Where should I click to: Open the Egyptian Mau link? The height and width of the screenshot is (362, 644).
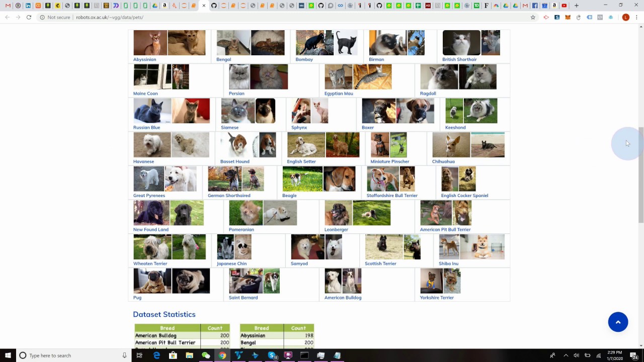pyautogui.click(x=339, y=94)
